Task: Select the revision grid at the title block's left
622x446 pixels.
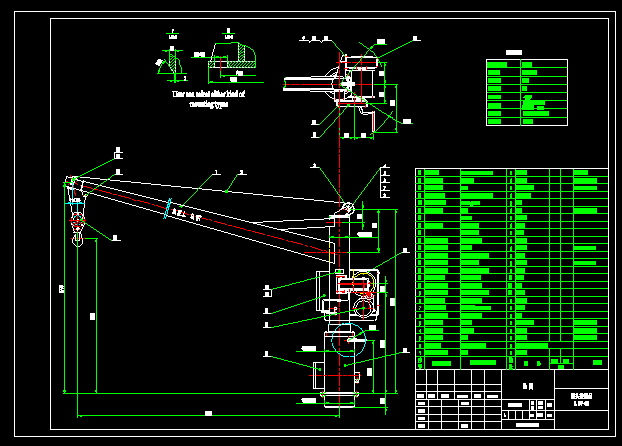Action: 458,400
